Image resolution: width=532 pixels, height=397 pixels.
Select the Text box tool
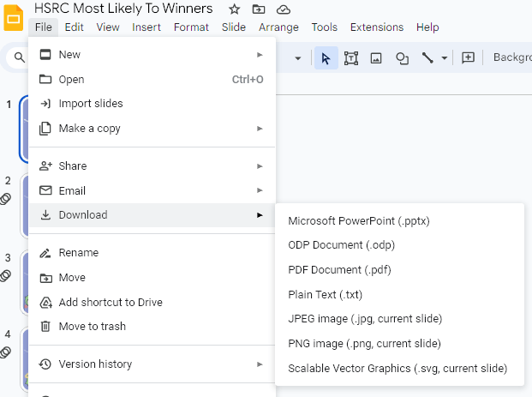pyautogui.click(x=351, y=57)
